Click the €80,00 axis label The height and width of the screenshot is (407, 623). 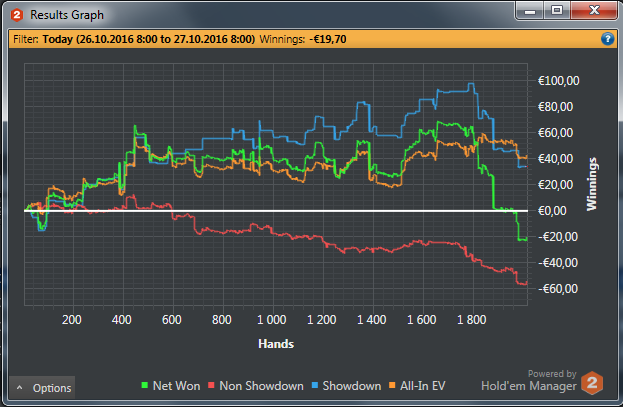tap(555, 107)
